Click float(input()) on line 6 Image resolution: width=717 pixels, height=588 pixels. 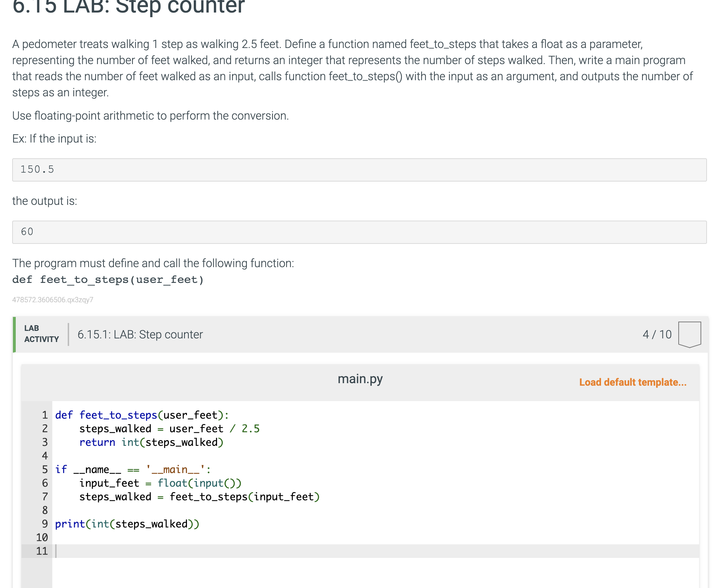click(x=199, y=483)
